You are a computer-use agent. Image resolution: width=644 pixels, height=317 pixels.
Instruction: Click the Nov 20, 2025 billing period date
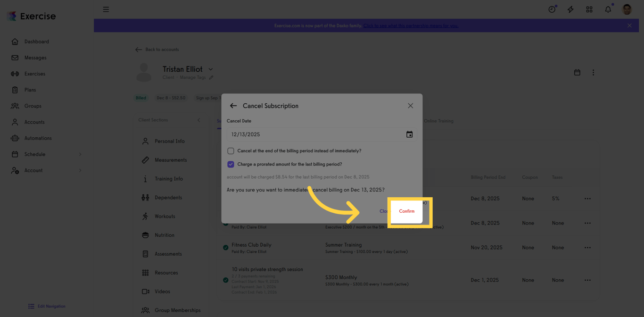487,248
